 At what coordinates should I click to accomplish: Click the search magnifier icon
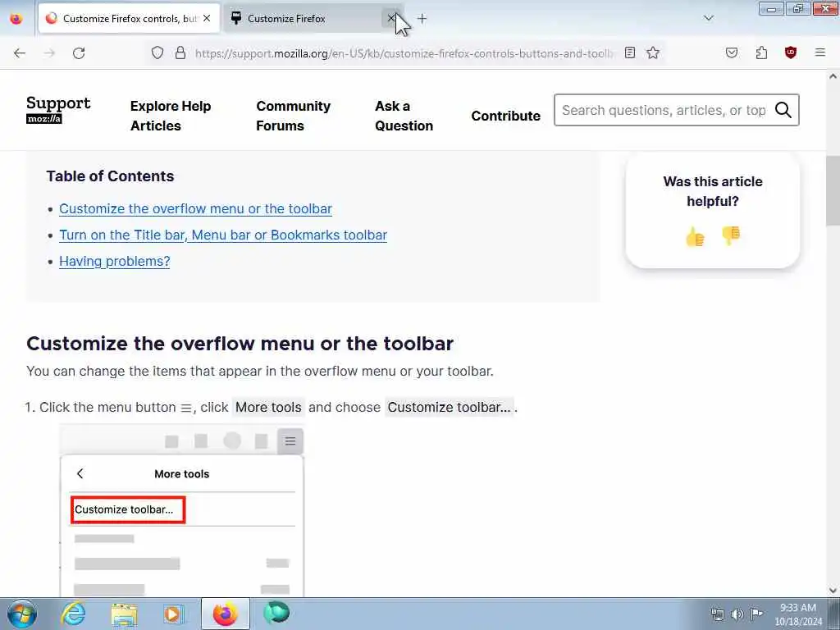point(783,110)
